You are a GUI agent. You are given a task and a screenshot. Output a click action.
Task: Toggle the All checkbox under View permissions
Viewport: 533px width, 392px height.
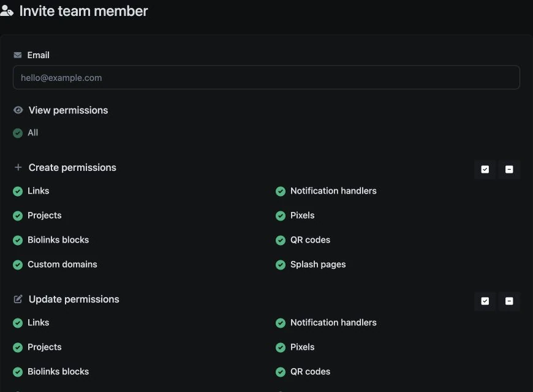(18, 133)
